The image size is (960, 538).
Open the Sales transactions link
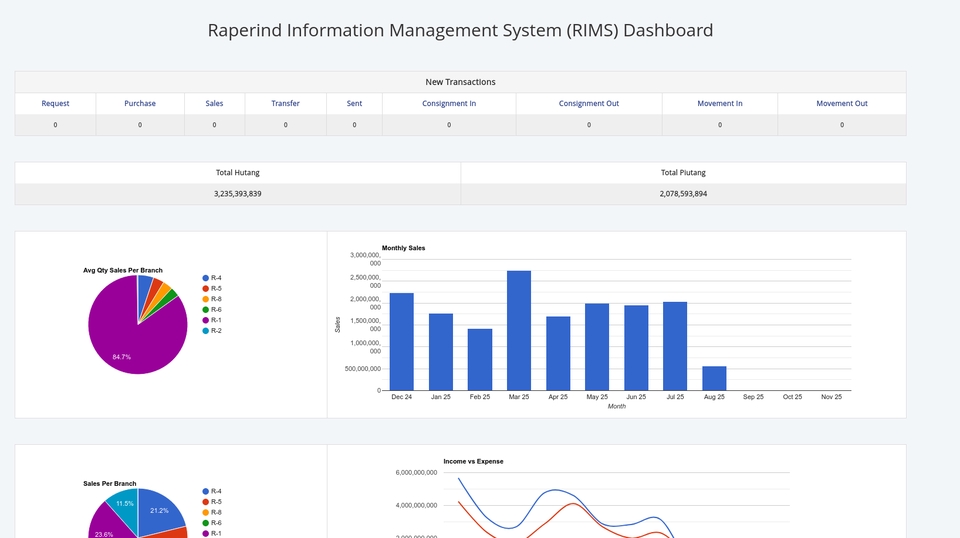click(x=214, y=103)
